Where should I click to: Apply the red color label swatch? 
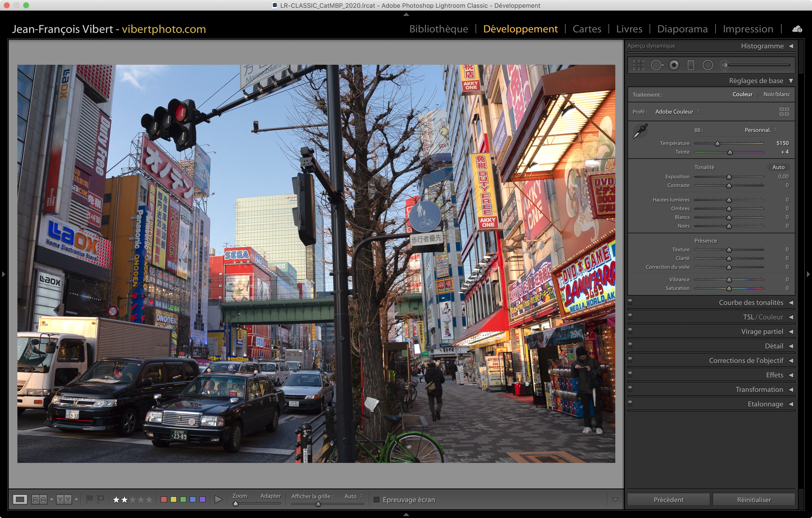[x=164, y=499]
